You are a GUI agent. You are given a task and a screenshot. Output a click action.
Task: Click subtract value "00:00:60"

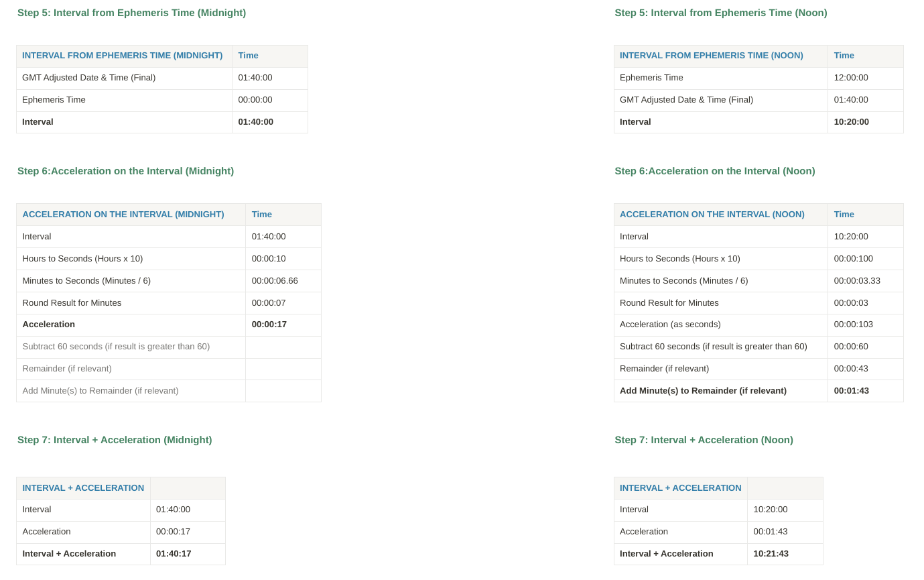pos(851,347)
